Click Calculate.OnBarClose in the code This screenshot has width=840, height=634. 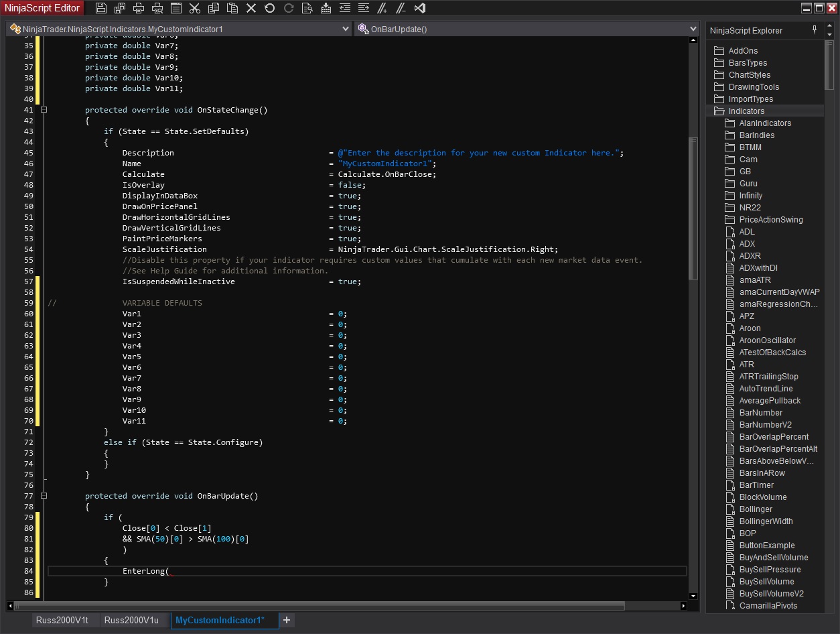pyautogui.click(x=387, y=174)
